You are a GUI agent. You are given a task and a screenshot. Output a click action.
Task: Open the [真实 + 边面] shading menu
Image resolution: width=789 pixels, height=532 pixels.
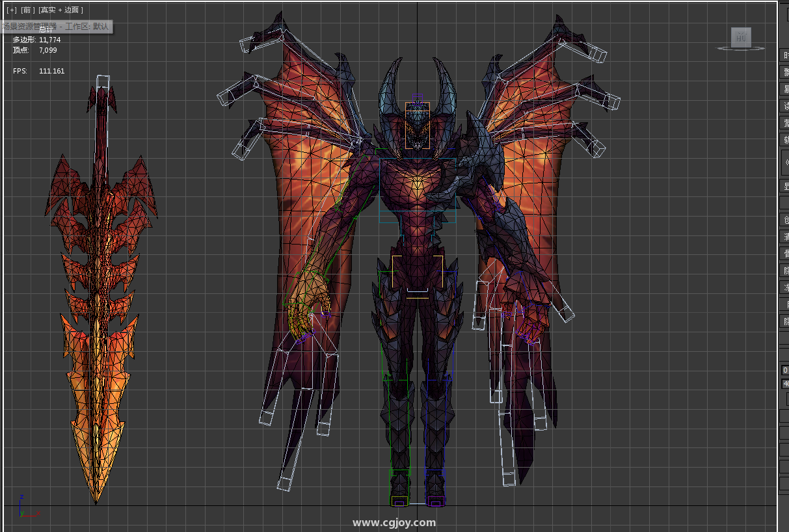pos(60,10)
